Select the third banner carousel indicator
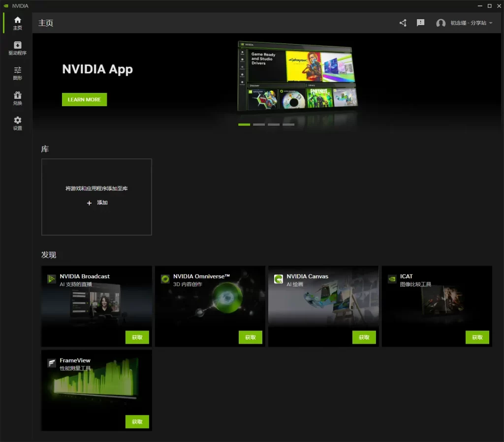The image size is (504, 442). (x=274, y=124)
